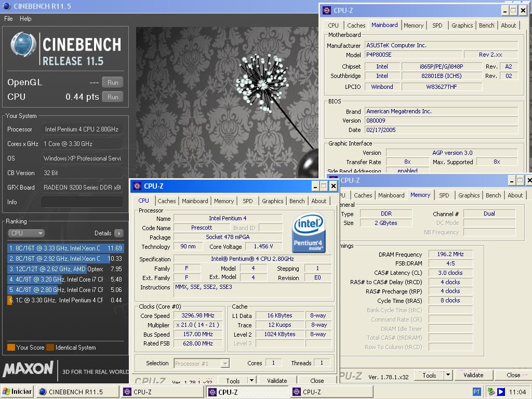
Task: Switch to Graphics tab in front CPU-Z window
Action: pyautogui.click(x=272, y=201)
